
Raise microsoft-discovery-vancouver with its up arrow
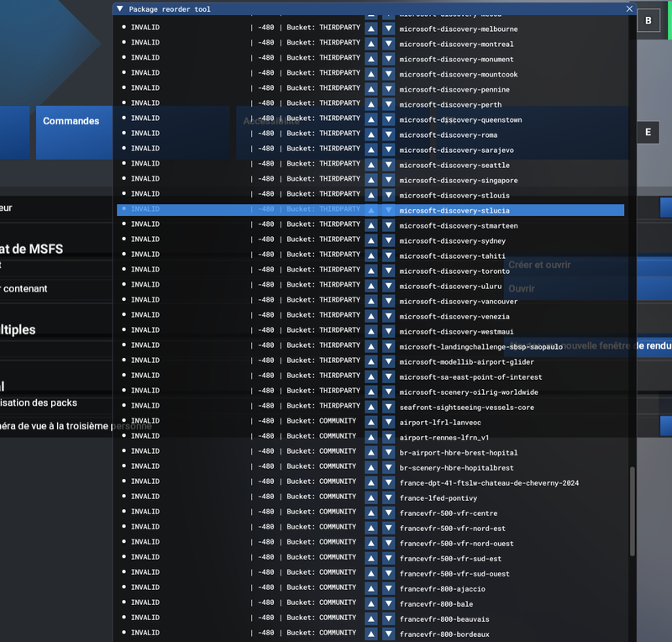click(371, 301)
